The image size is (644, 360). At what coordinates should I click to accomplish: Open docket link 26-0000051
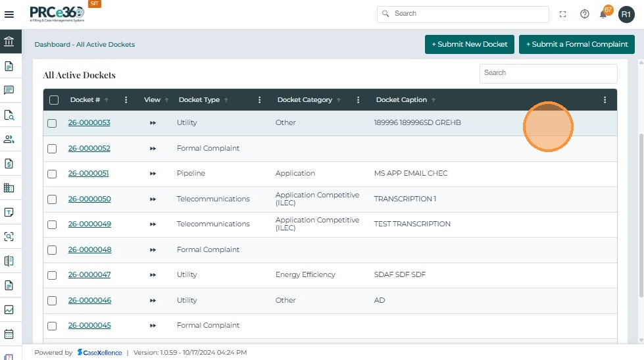[89, 174]
